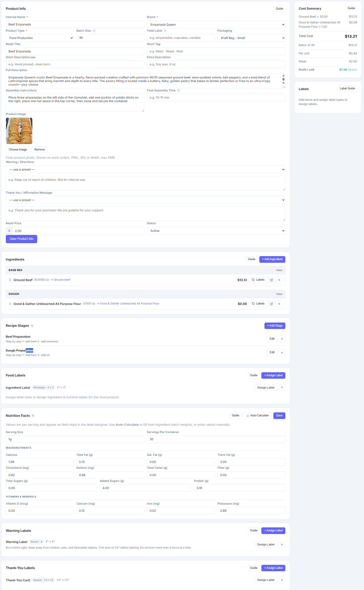Run Auto-Calculate for nutrition values

coord(257,415)
